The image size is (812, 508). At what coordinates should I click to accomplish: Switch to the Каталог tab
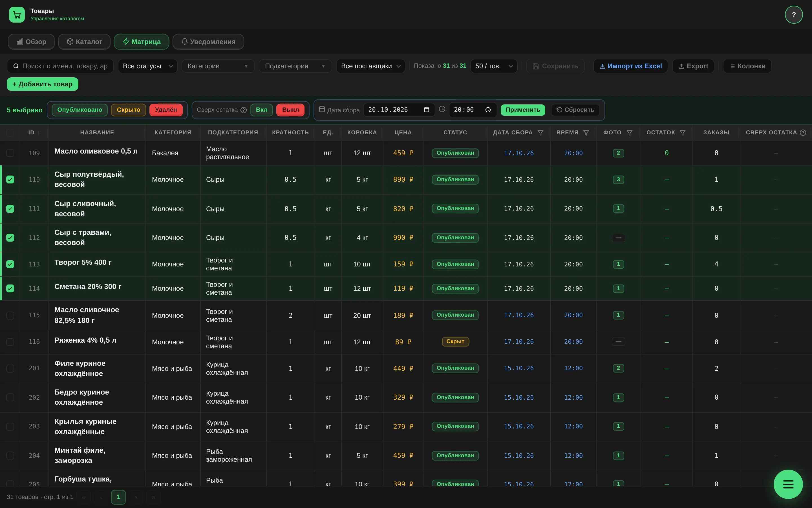coord(84,42)
